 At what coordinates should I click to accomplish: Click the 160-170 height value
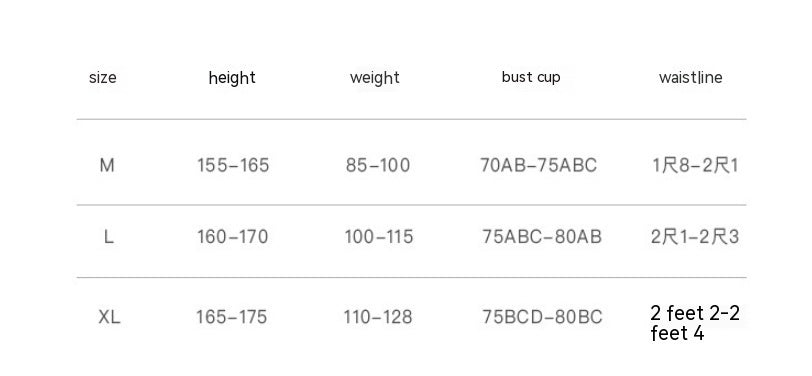coord(233,237)
